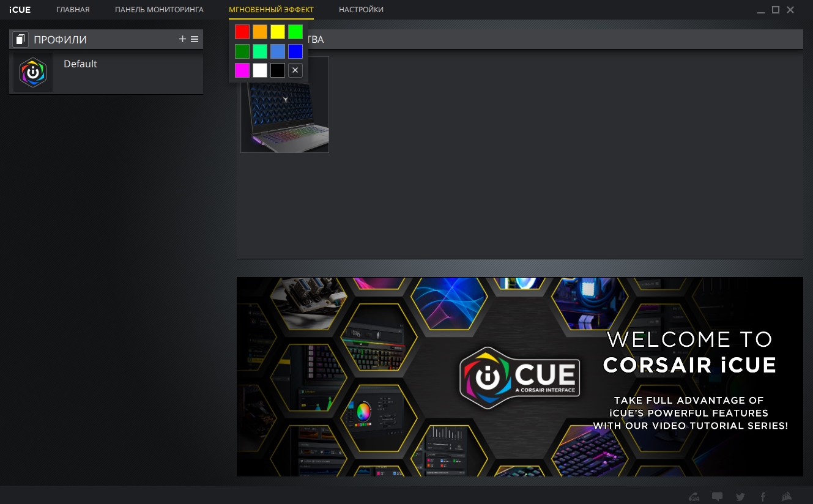Click the stacked pages Профили icon
This screenshot has width=813, height=504.
[20, 40]
